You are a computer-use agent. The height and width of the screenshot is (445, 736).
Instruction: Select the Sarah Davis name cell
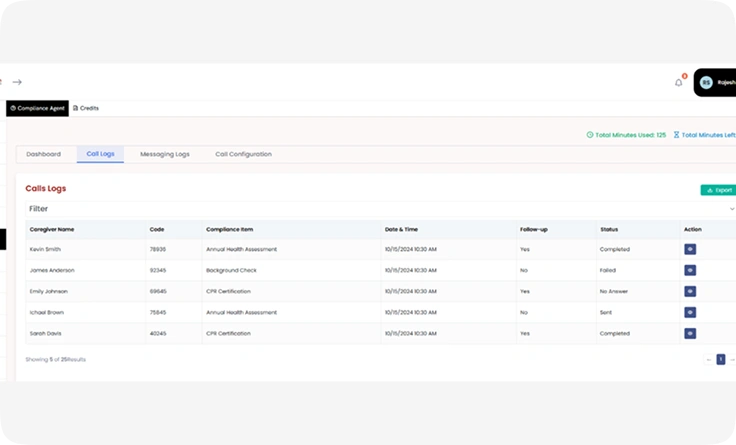point(46,334)
